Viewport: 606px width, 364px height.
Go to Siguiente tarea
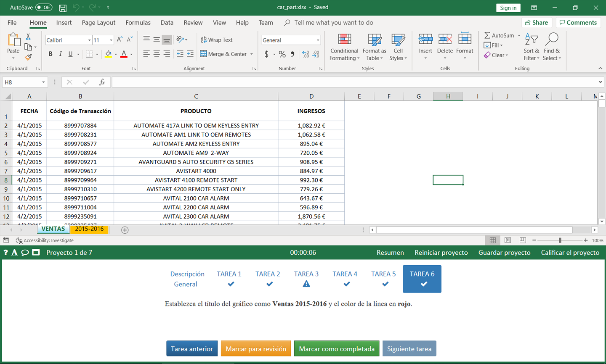point(409,349)
